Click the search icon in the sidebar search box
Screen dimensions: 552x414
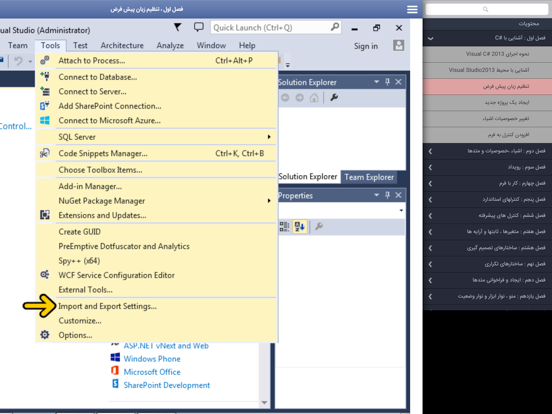(485, 9)
